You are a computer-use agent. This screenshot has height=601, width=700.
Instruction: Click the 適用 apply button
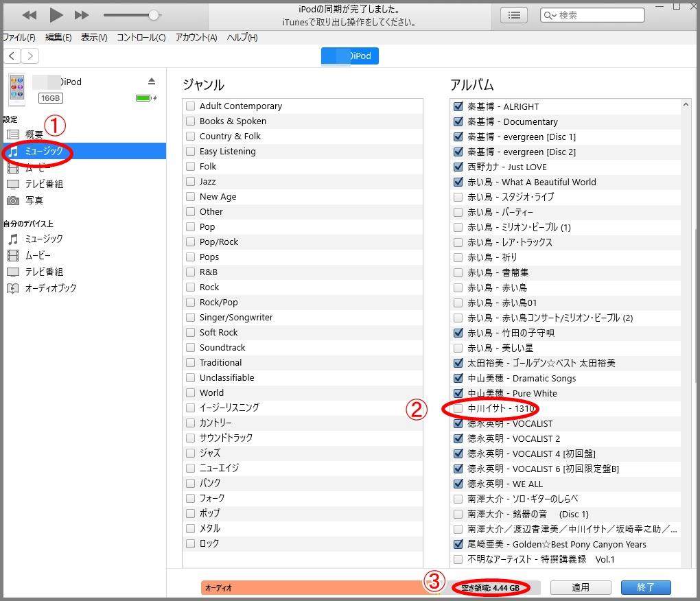pyautogui.click(x=581, y=587)
